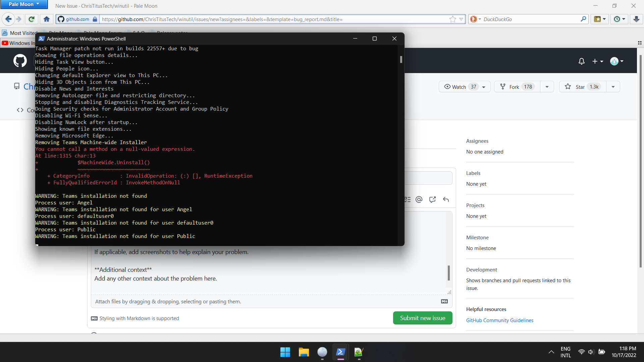Click the Projects sidebar heading
Viewport: 644px width, 362px height.
pos(475,205)
